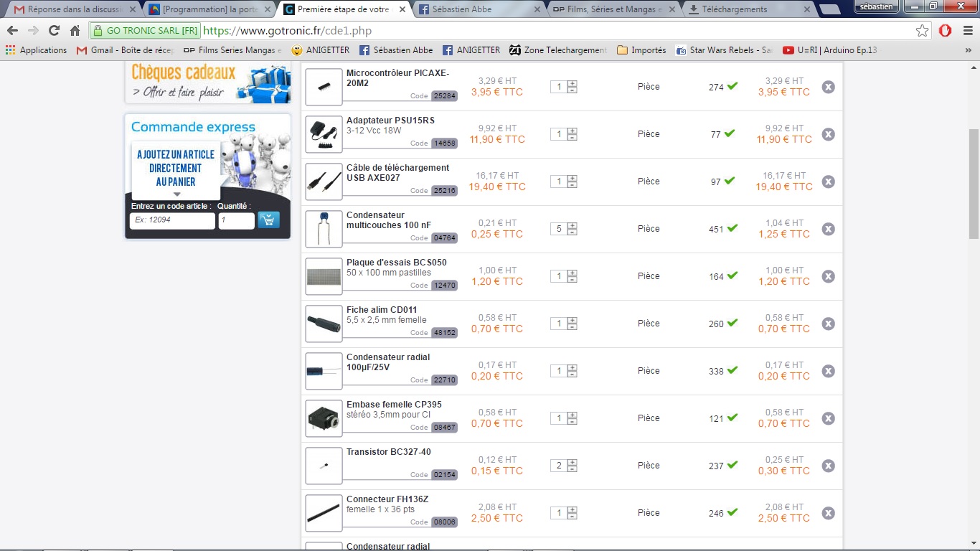Viewport: 980px width, 551px height.
Task: Open the Zone Telechargement bookmark
Action: pyautogui.click(x=558, y=50)
